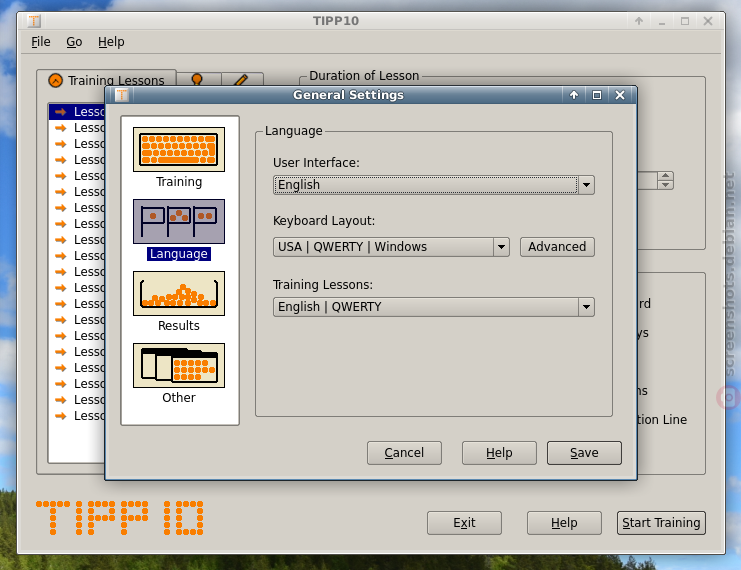This screenshot has height=570, width=741.
Task: Switch to the Open Lessons tab icon
Action: pos(198,79)
